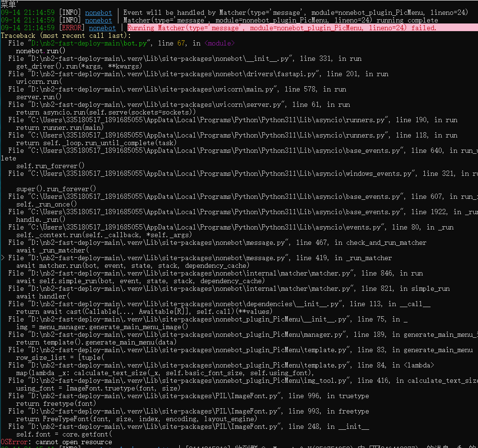Click 'return runner.run(main)' code line
Viewport: 478px width, 448px height.
click(60, 128)
